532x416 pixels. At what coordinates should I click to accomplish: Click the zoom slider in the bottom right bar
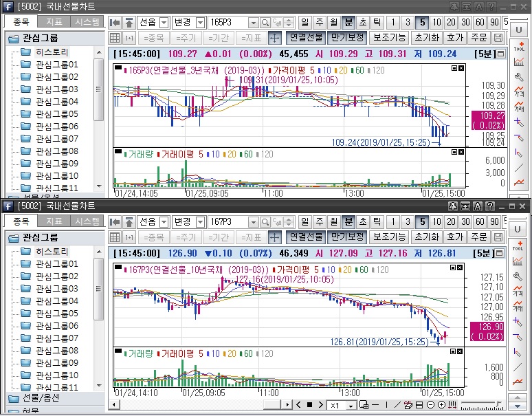click(x=481, y=405)
